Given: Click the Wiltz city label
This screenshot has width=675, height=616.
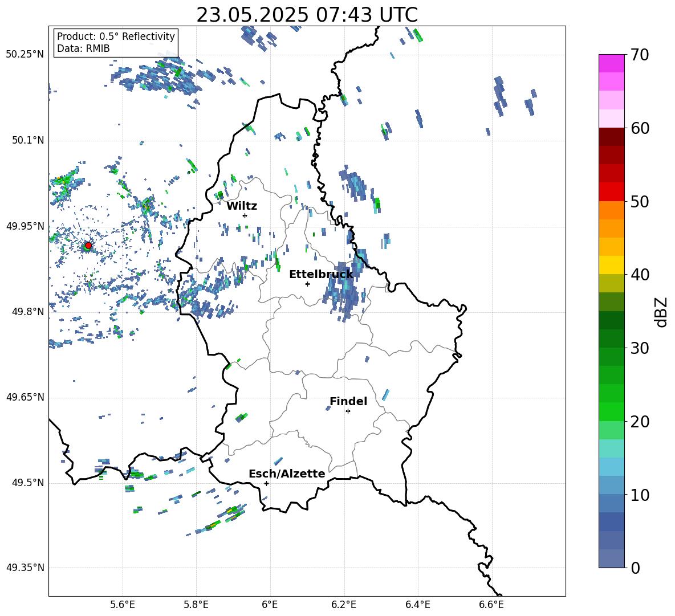Looking at the screenshot, I should tap(242, 206).
